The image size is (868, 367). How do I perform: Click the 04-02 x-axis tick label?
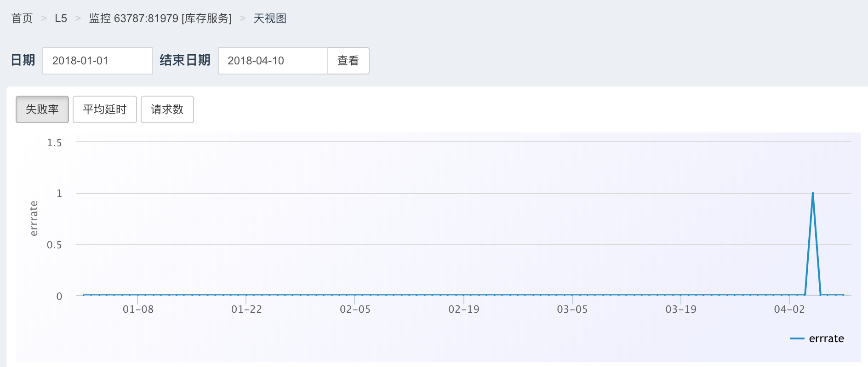coord(789,310)
